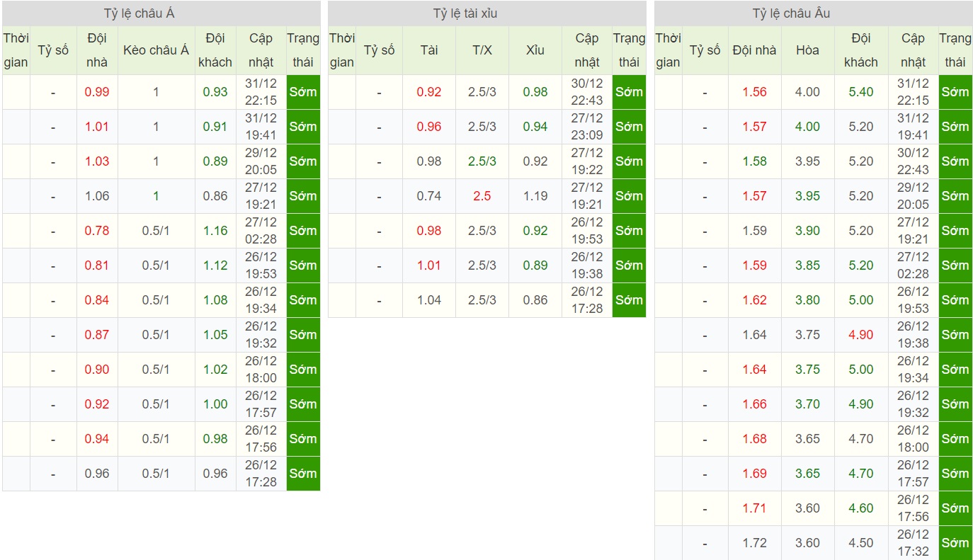Click the Tài odds value 1.04
The image size is (973, 560).
pyautogui.click(x=429, y=300)
